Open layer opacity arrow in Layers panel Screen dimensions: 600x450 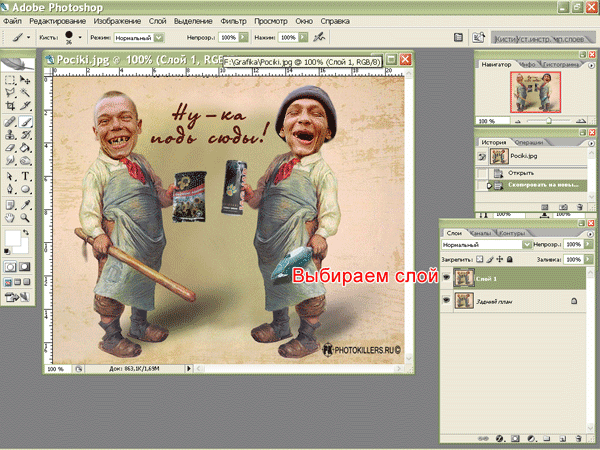click(x=589, y=244)
